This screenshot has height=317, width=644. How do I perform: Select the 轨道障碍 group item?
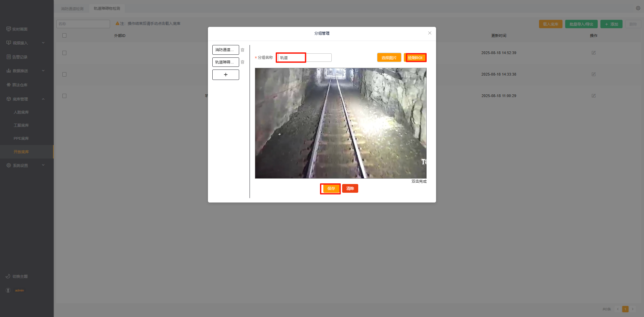pyautogui.click(x=226, y=62)
